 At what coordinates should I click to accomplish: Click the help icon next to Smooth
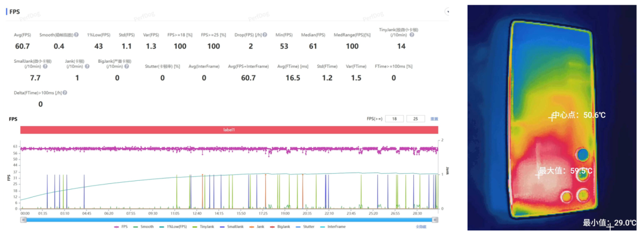pos(77,35)
